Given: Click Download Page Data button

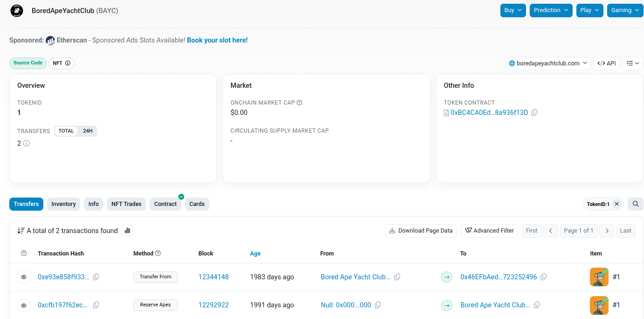Looking at the screenshot, I should [421, 231].
